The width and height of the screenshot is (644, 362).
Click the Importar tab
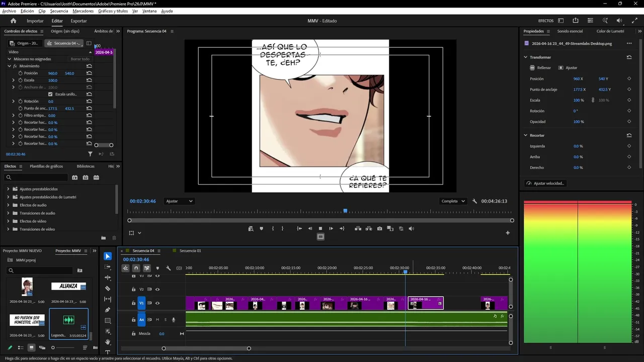(x=35, y=21)
